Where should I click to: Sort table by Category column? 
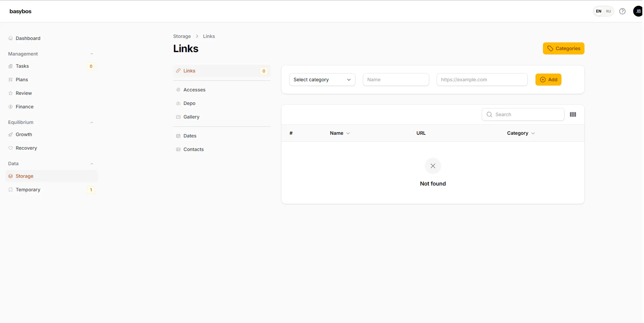pyautogui.click(x=521, y=133)
